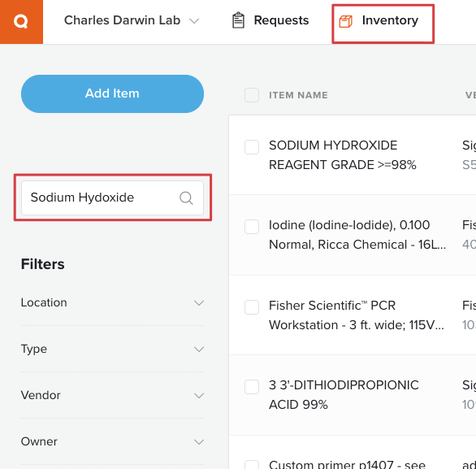Select the Sodium Hydroxide Reagent Grade checkbox
Image resolution: width=476 pixels, height=469 pixels.
point(252,147)
